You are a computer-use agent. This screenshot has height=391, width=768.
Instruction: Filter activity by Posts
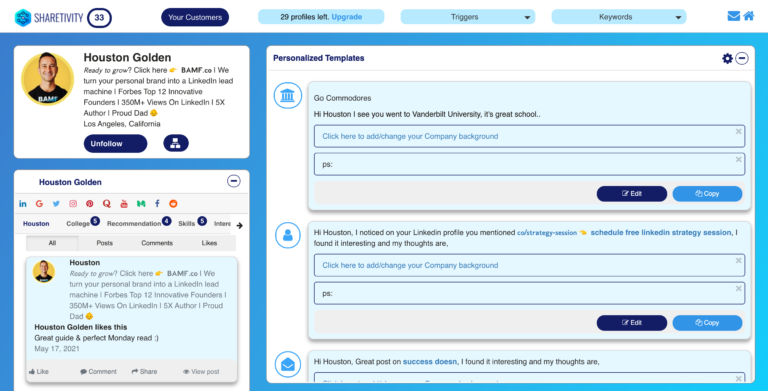[105, 243]
